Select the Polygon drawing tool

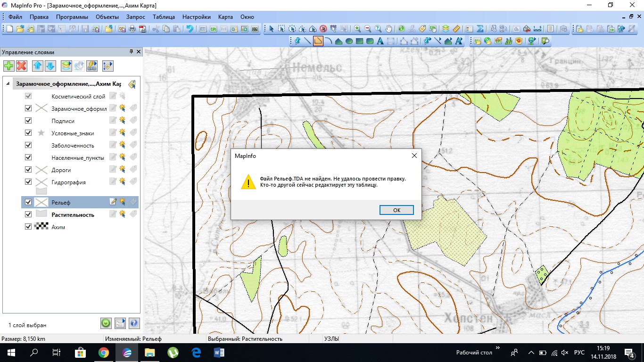click(339, 41)
